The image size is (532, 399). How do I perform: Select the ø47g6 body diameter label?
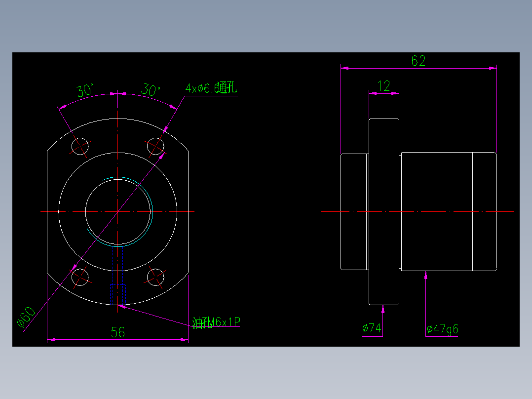click(x=442, y=329)
